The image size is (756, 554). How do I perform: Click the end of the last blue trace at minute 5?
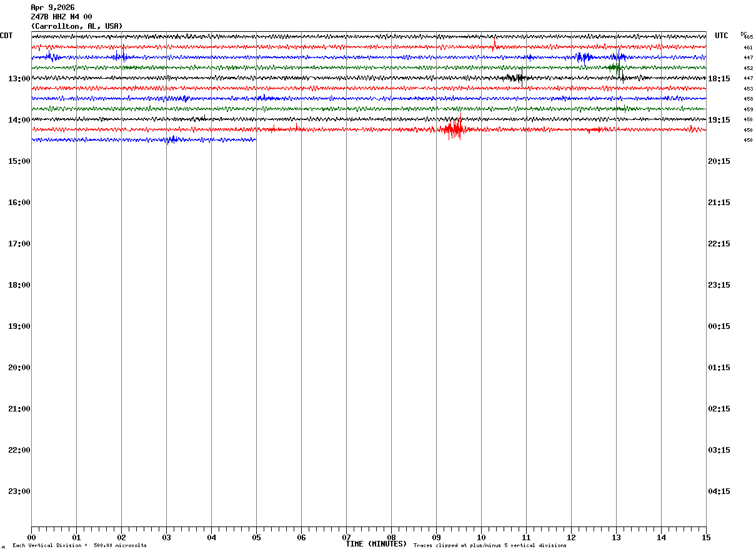[x=256, y=140]
